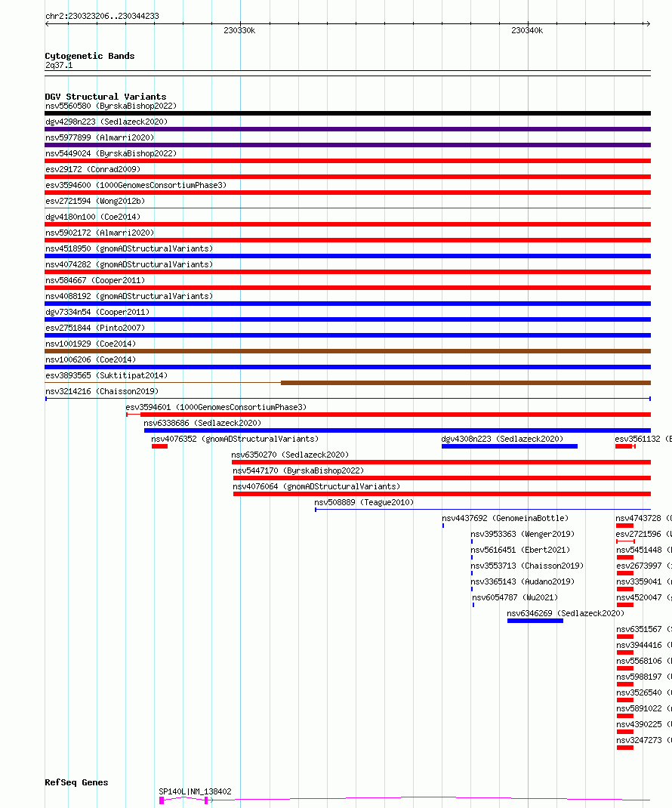The image size is (672, 808).
Task: Click the red bar under esv3561132
Action: [624, 446]
